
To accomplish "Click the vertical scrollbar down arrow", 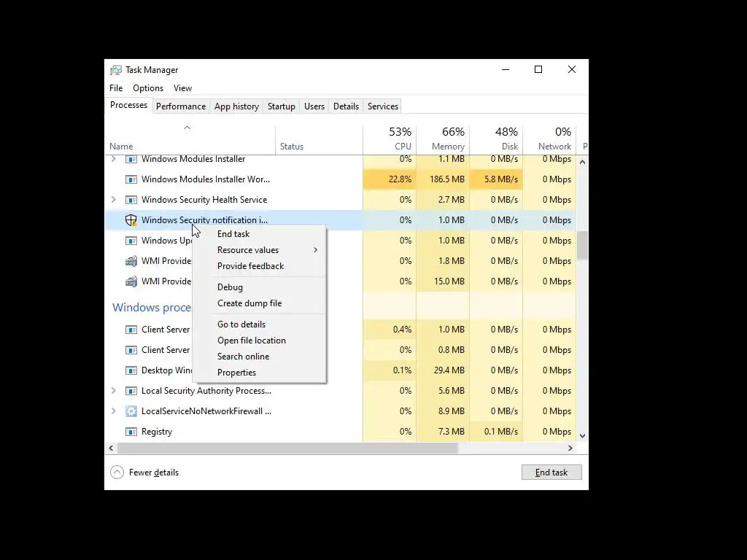I will (582, 436).
